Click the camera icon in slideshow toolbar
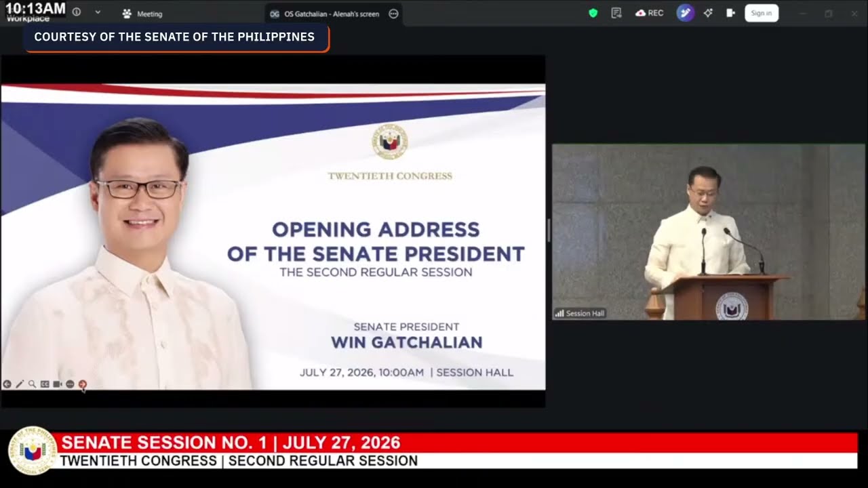Image resolution: width=868 pixels, height=488 pixels. point(57,384)
